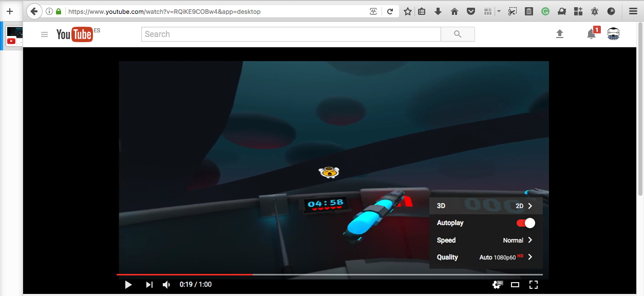
Task: Open the account avatar menu
Action: 613,34
